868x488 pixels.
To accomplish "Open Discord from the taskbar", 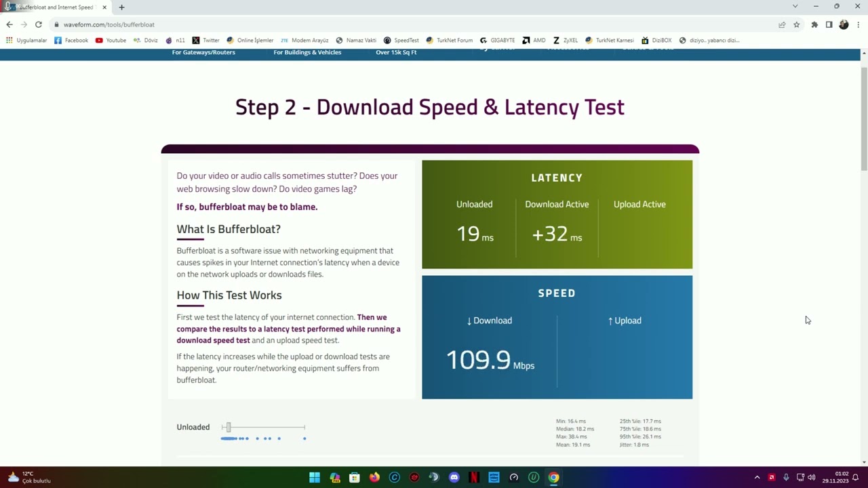I will (x=454, y=477).
